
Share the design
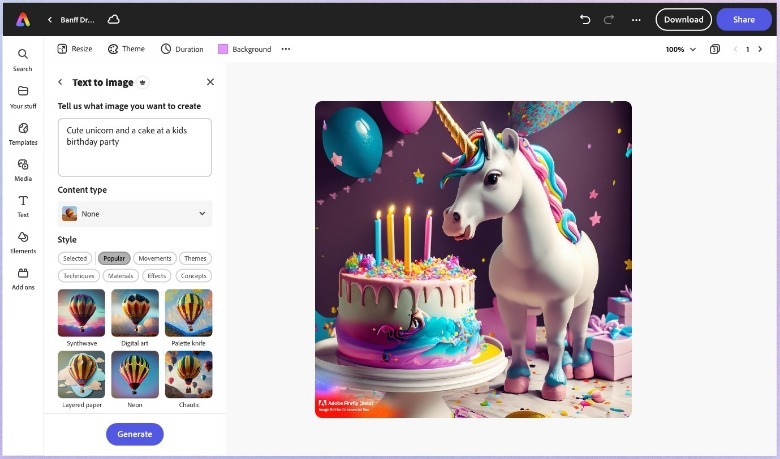pyautogui.click(x=744, y=20)
